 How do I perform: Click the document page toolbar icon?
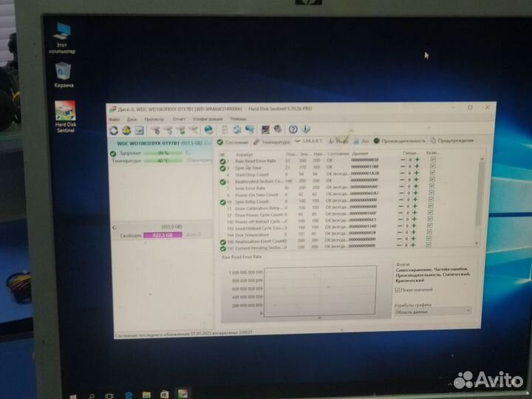[x=225, y=129]
